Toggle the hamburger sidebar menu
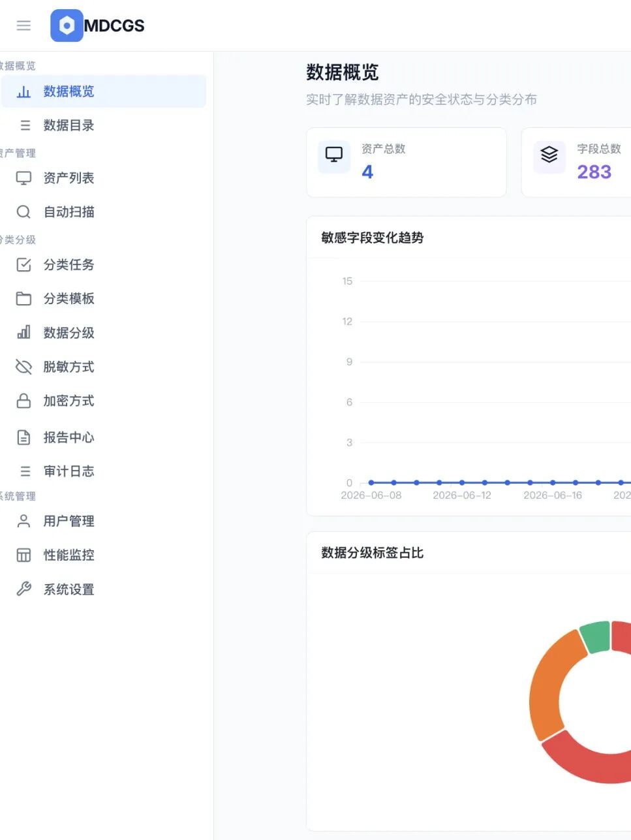This screenshot has width=631, height=840. click(23, 25)
